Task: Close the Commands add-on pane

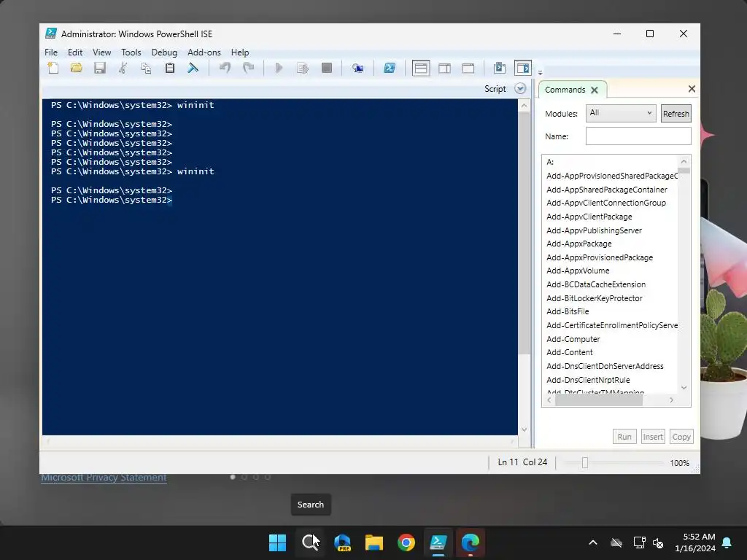Action: point(692,88)
